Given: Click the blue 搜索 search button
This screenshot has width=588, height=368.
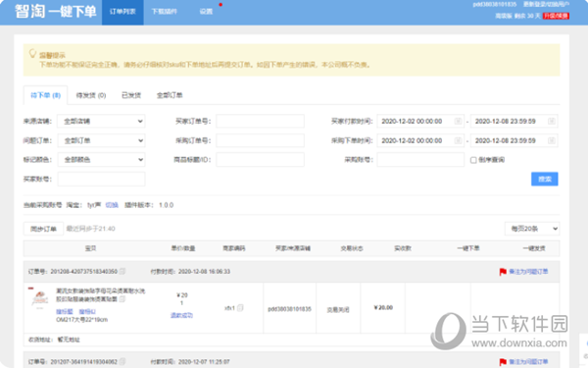Looking at the screenshot, I should click(545, 180).
